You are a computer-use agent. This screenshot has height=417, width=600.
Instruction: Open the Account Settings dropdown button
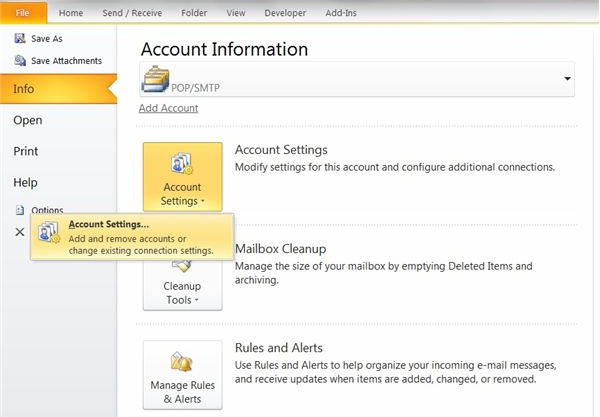(183, 177)
